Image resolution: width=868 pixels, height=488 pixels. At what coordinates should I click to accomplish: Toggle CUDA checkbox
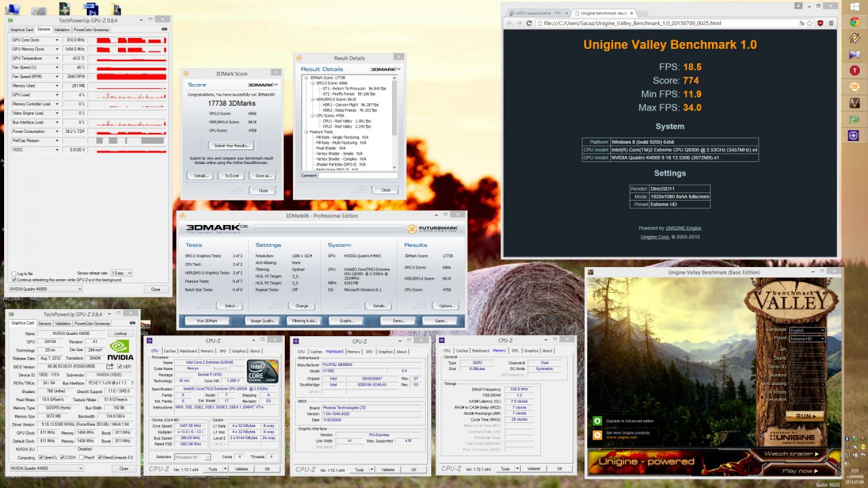pos(62,457)
